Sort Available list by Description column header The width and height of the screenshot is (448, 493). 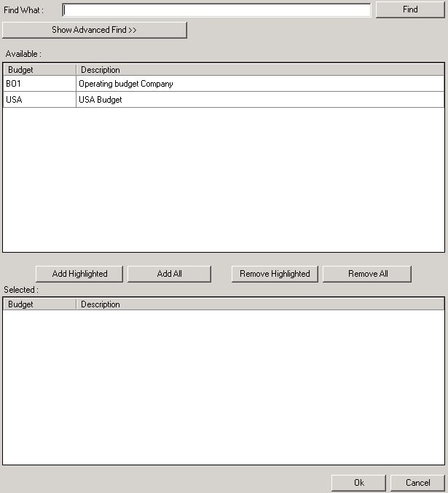(259, 69)
